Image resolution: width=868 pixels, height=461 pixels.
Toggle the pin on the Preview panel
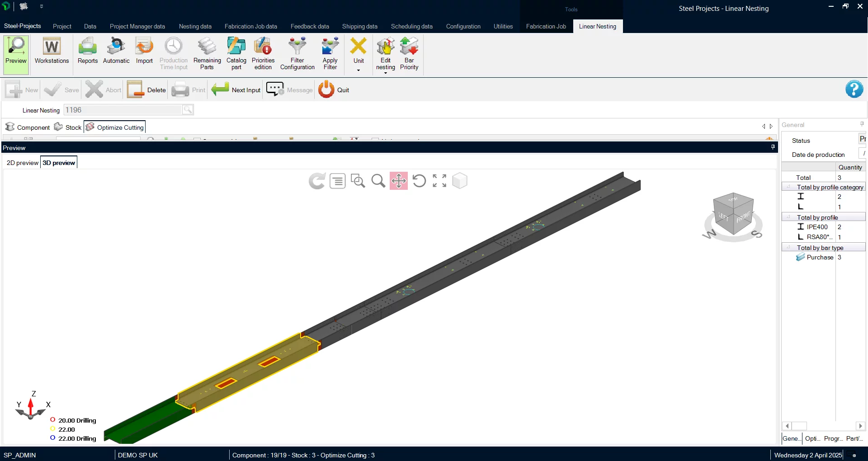(773, 147)
